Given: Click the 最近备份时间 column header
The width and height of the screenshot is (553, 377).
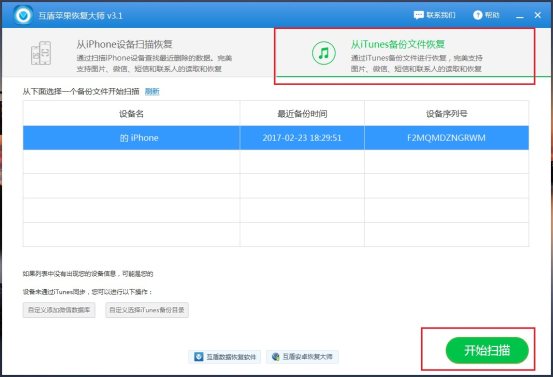Looking at the screenshot, I should coord(302,114).
